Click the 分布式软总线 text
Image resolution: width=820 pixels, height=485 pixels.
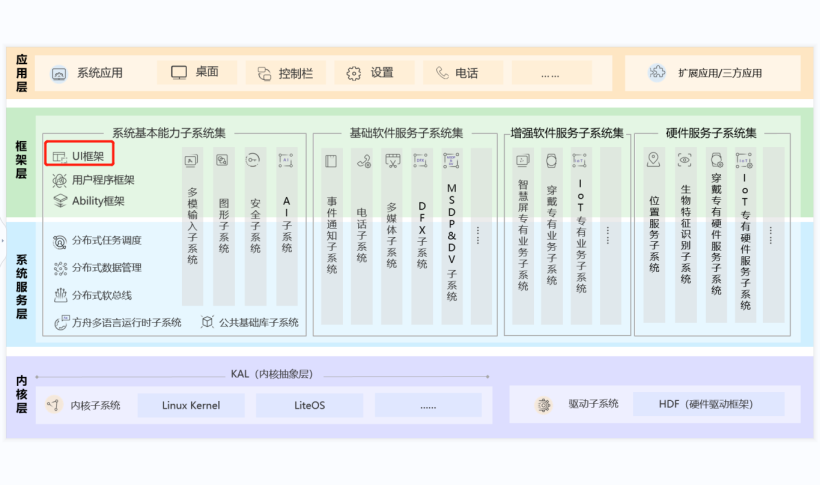point(101,296)
